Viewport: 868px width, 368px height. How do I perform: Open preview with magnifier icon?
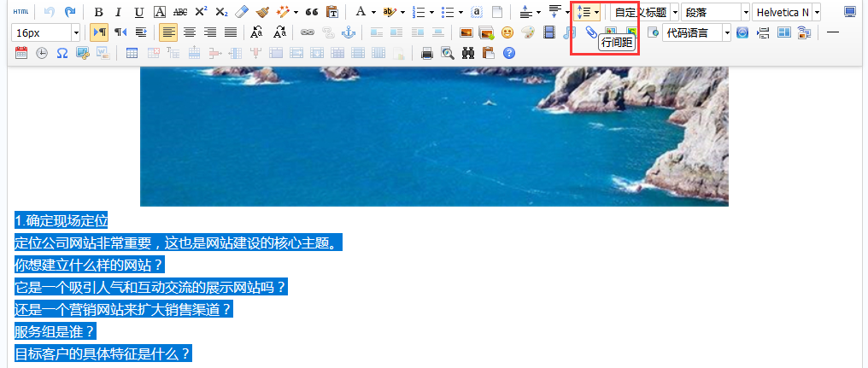pyautogui.click(x=448, y=53)
